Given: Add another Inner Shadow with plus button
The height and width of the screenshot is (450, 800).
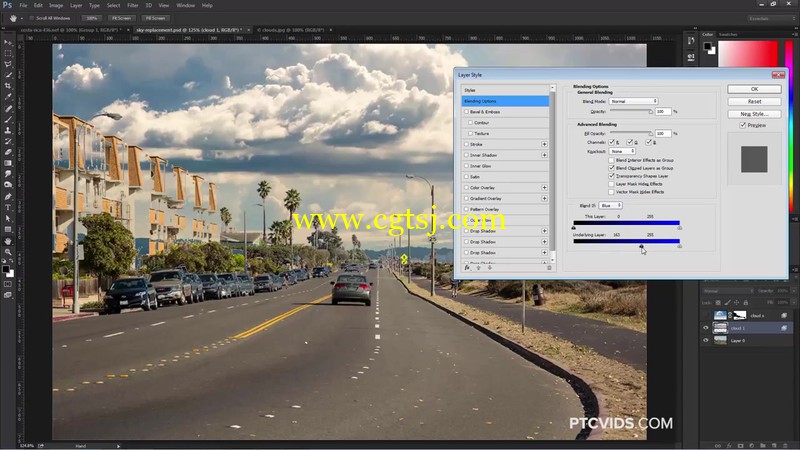Looking at the screenshot, I should tap(544, 155).
